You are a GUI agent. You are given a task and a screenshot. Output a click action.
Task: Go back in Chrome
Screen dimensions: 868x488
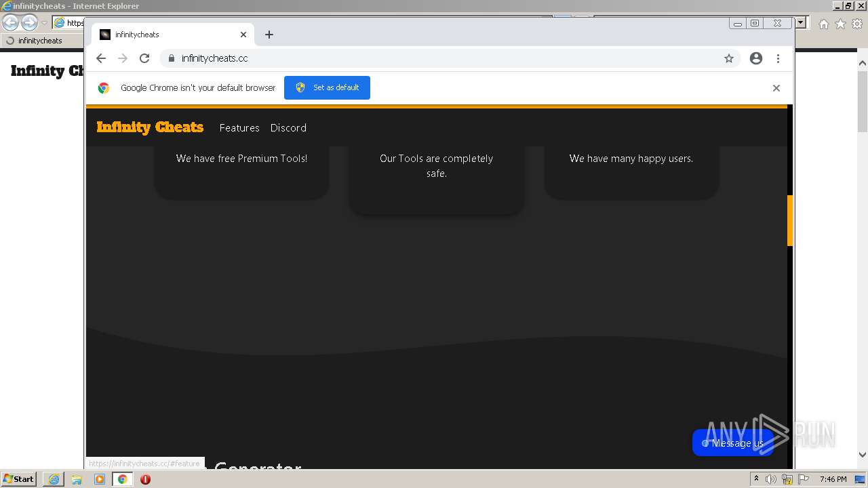coord(101,58)
